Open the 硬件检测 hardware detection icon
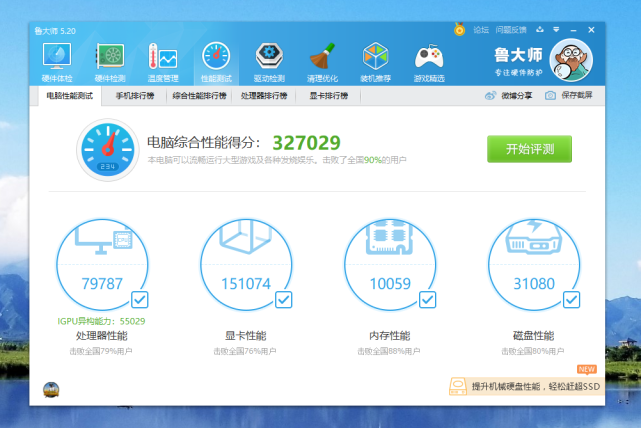 pos(110,56)
